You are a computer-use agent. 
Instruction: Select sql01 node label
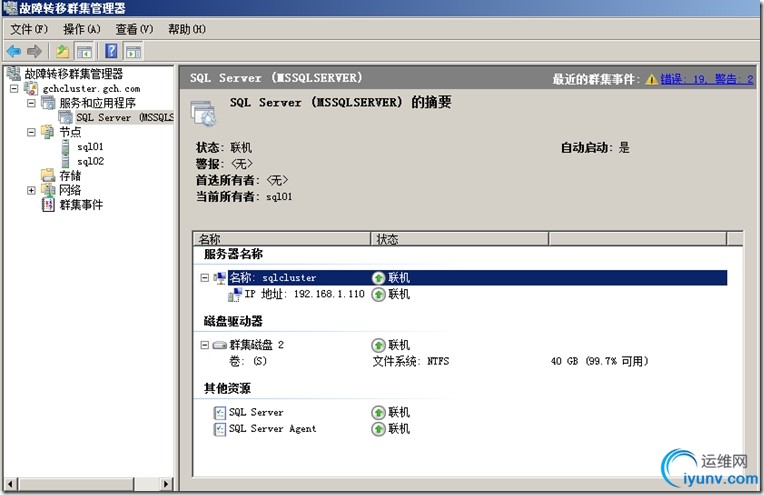(x=90, y=146)
